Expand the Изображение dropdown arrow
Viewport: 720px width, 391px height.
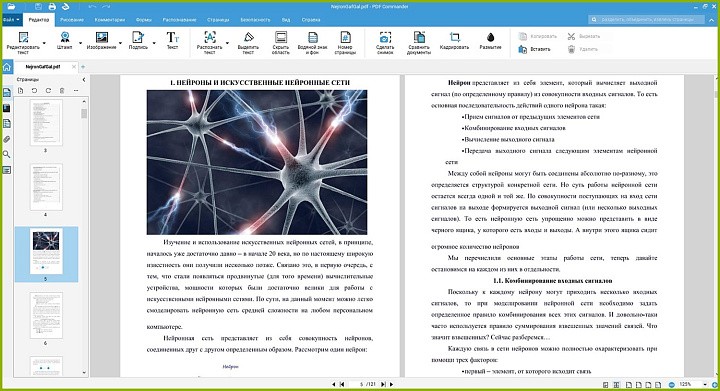(x=120, y=43)
